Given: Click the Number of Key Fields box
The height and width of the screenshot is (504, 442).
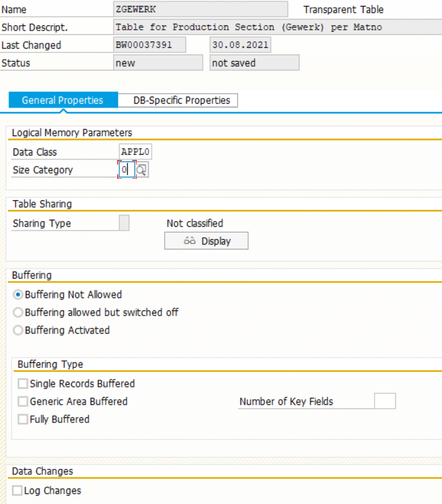Looking at the screenshot, I should 385,402.
